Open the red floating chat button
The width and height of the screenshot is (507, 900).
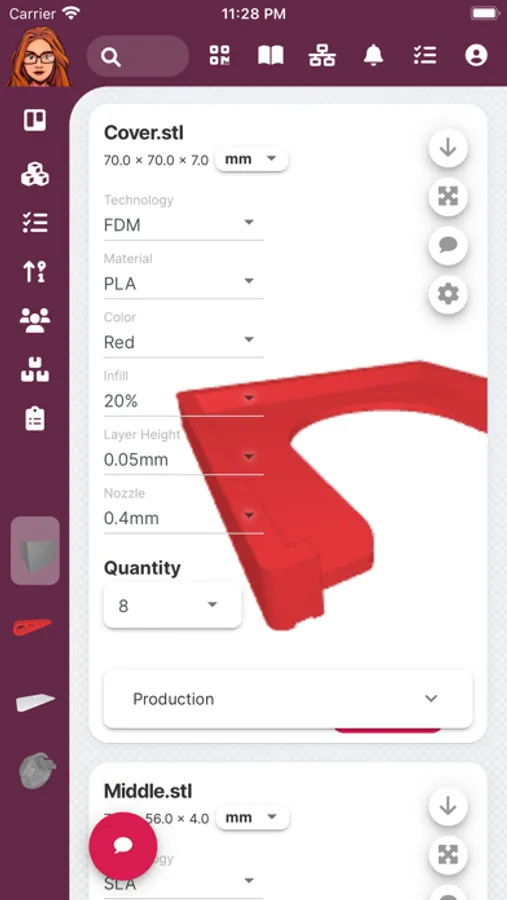coord(123,846)
